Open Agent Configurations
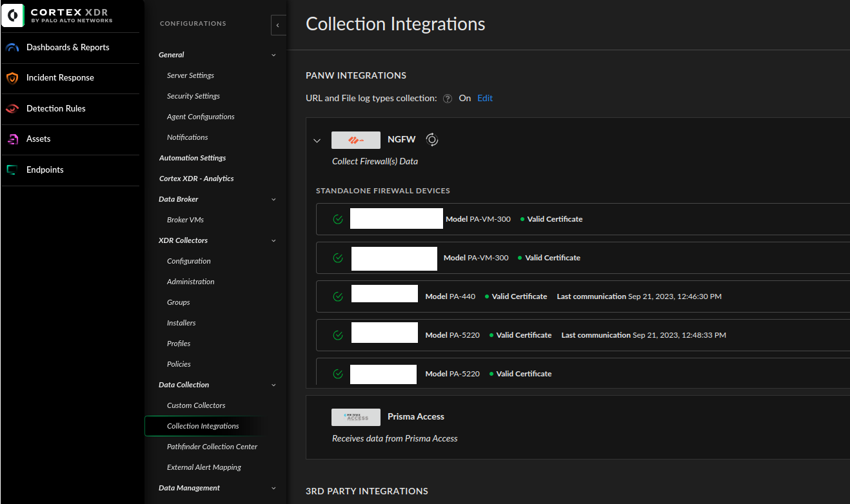The width and height of the screenshot is (850, 504). point(201,117)
